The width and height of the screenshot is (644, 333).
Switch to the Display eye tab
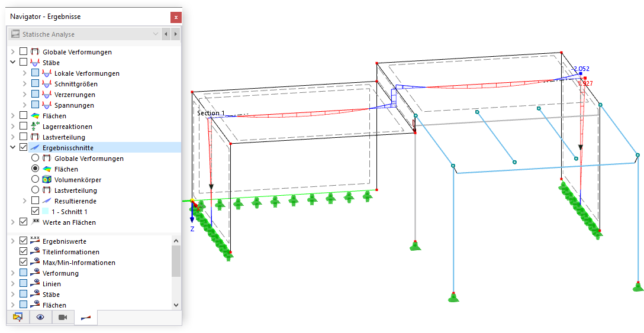[x=40, y=318]
